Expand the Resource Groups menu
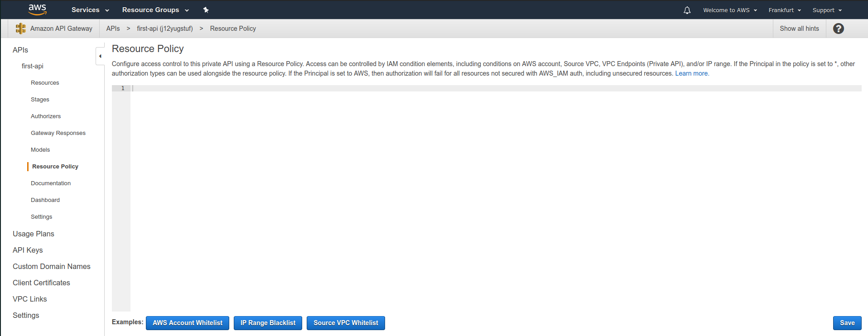The image size is (868, 336). (155, 10)
